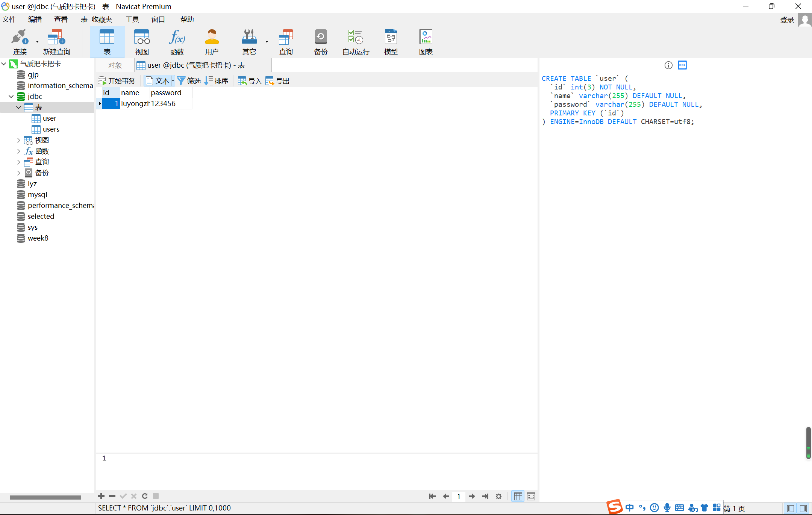Collapse the jdbc database node

pos(11,96)
